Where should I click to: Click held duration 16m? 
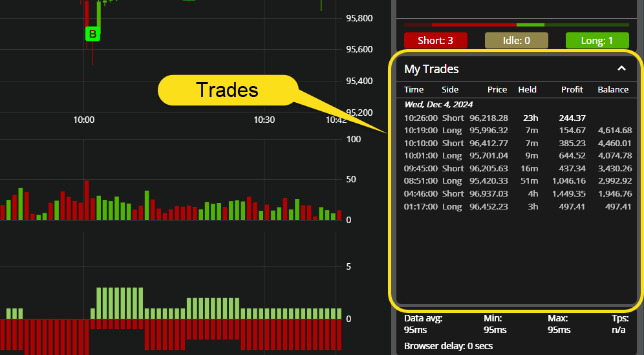pyautogui.click(x=530, y=169)
